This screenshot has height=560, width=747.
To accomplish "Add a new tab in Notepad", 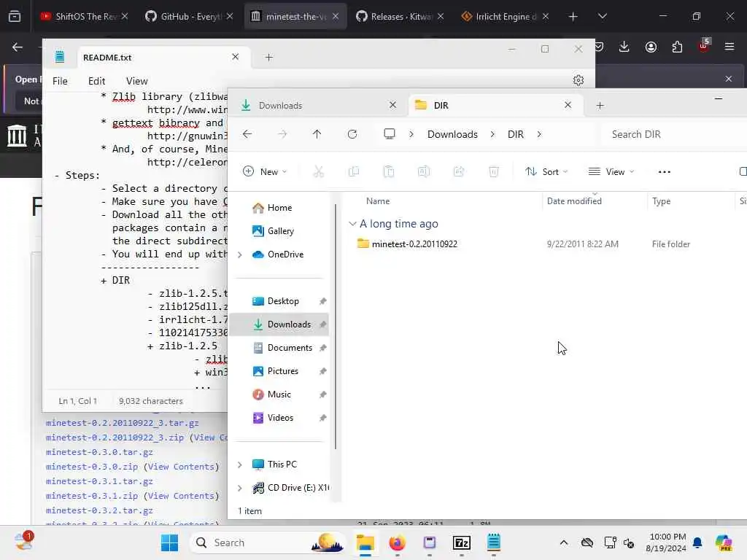I will pos(268,57).
